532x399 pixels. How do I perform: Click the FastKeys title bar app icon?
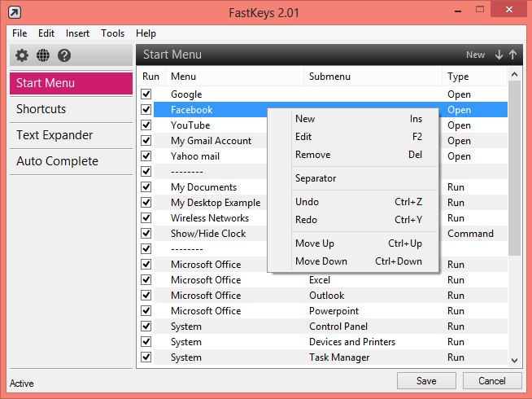point(15,12)
